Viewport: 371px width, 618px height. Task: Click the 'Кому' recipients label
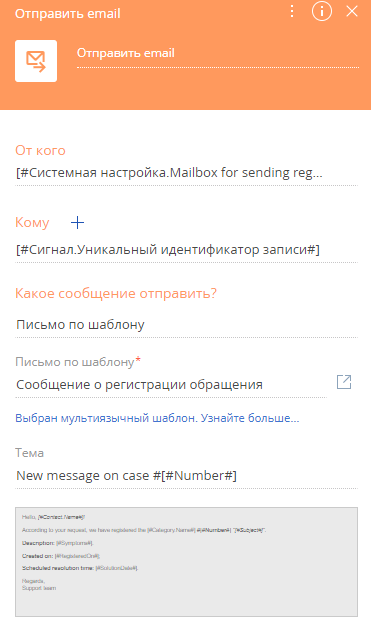point(32,223)
